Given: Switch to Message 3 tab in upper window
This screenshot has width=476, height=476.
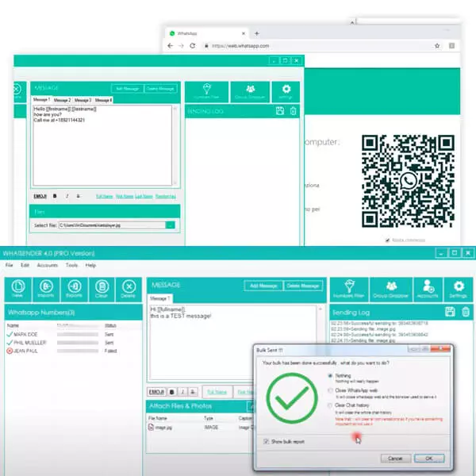Looking at the screenshot, I should [x=83, y=100].
